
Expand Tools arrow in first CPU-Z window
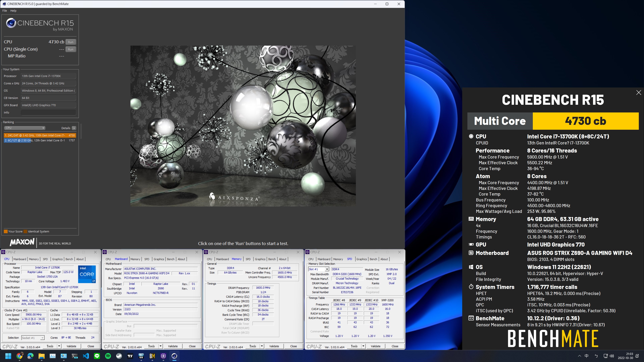point(59,346)
